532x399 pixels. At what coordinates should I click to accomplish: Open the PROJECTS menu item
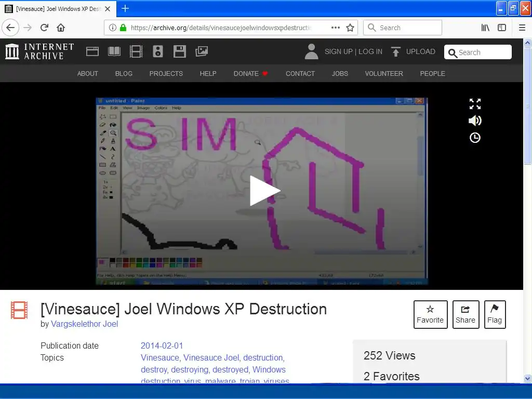pos(166,74)
